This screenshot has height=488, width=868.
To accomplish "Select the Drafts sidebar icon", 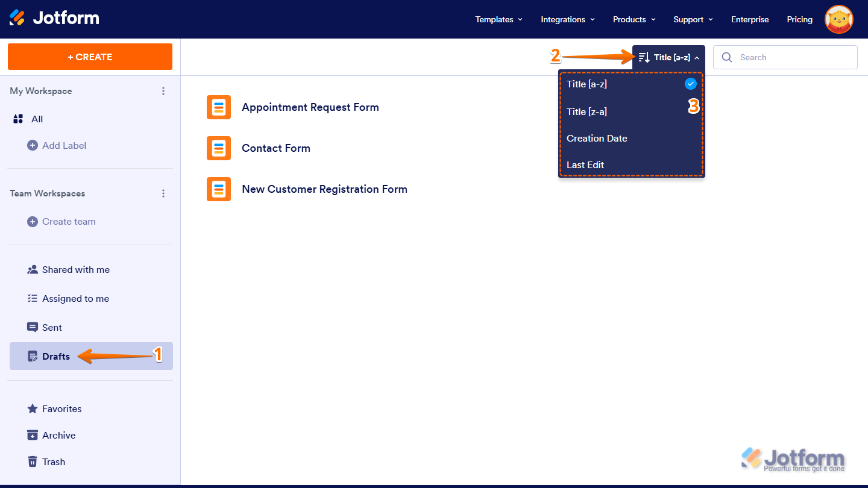I will [x=33, y=356].
